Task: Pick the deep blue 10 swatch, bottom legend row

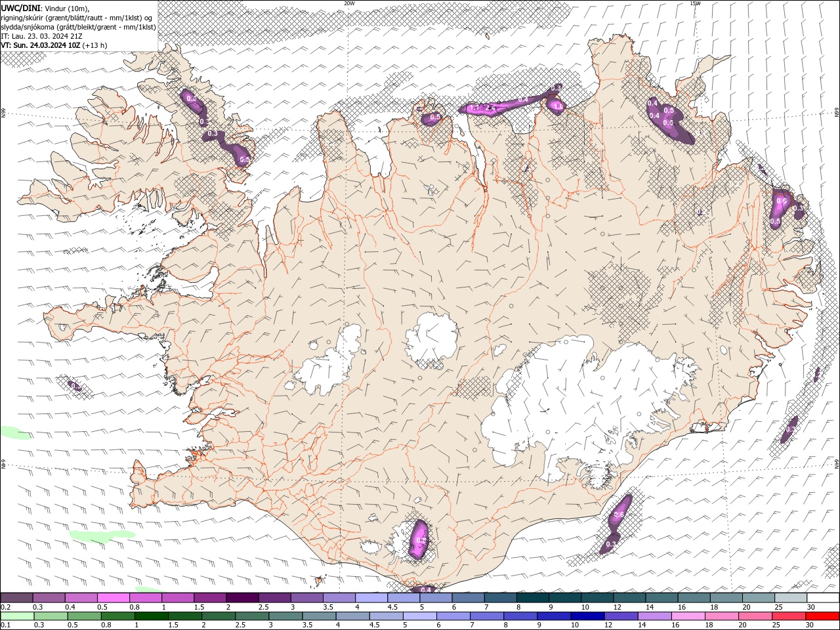Action: [586, 616]
